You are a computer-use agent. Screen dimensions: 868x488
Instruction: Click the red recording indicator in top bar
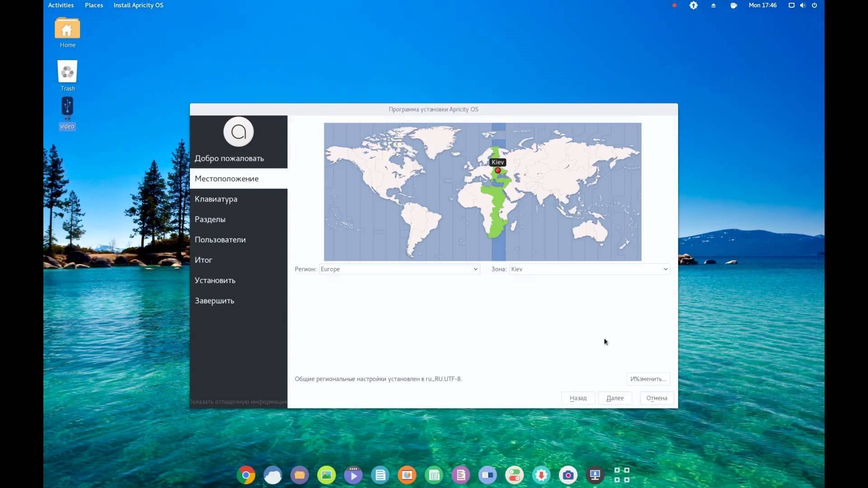coord(674,5)
